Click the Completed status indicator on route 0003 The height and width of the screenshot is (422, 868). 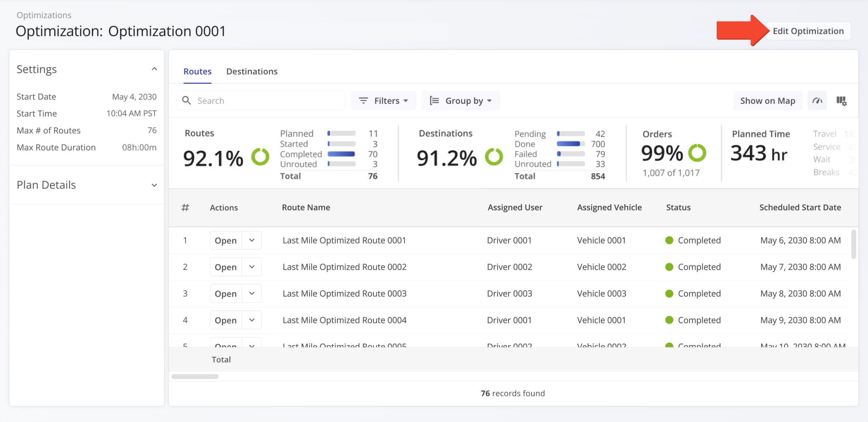(670, 293)
